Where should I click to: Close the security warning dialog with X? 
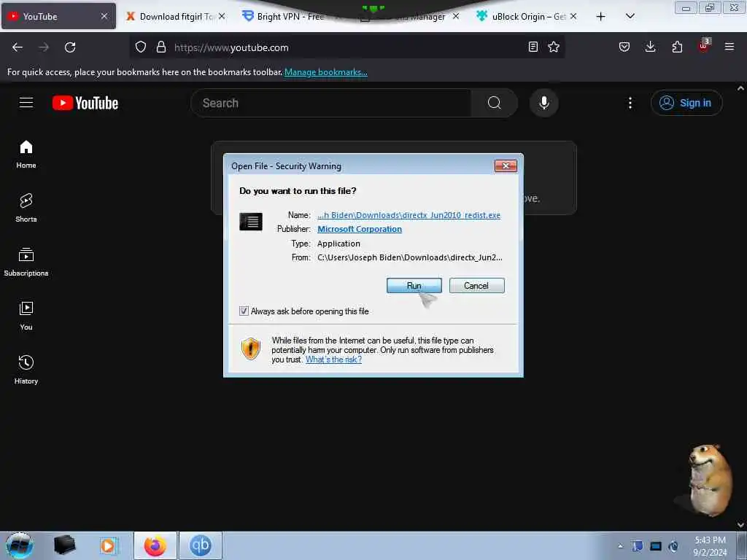point(506,166)
